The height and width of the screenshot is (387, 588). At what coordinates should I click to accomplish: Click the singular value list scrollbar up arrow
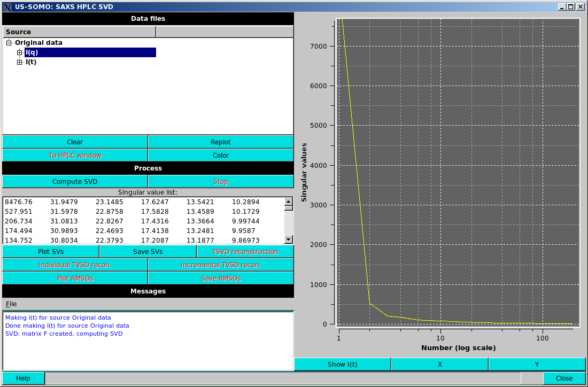pyautogui.click(x=289, y=201)
